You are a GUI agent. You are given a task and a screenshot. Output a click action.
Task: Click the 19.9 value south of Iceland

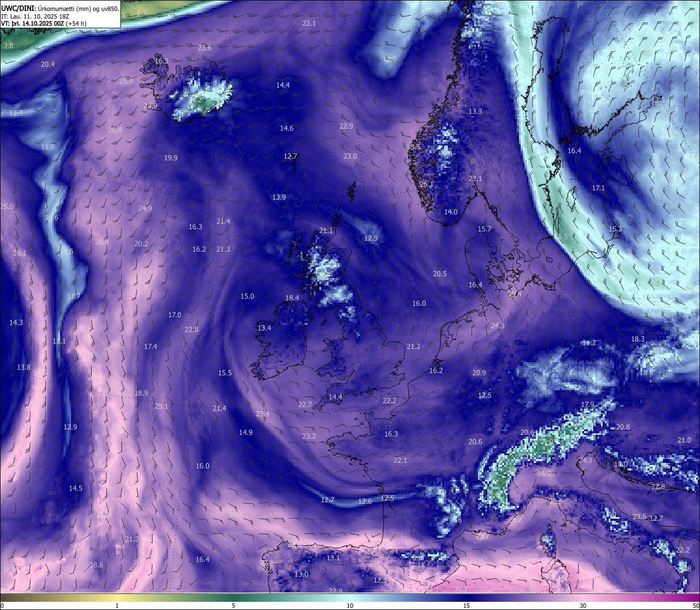(171, 158)
